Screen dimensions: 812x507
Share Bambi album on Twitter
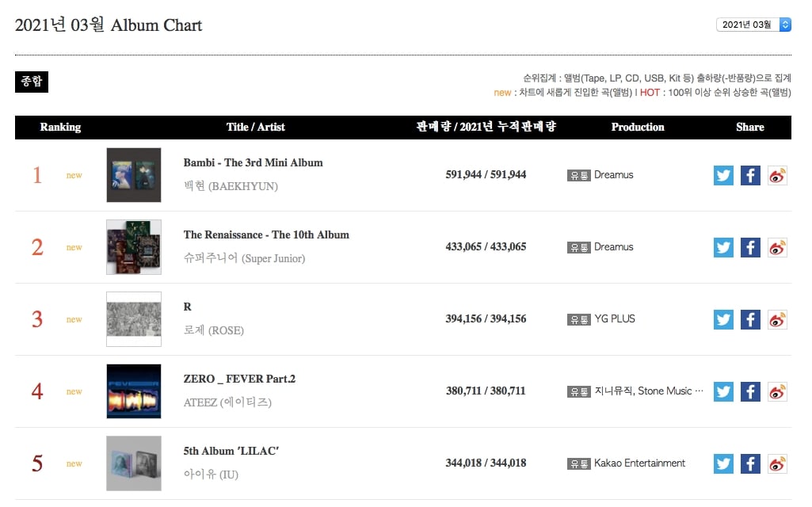pyautogui.click(x=723, y=176)
